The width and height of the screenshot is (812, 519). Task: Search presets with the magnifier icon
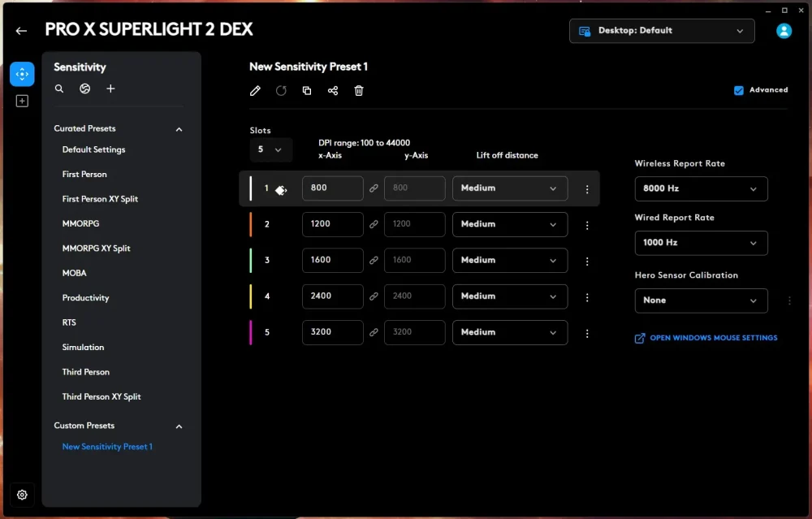(59, 89)
